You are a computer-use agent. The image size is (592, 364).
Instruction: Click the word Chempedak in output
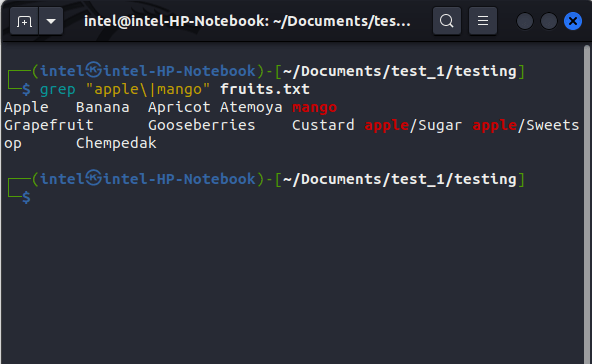coord(116,143)
